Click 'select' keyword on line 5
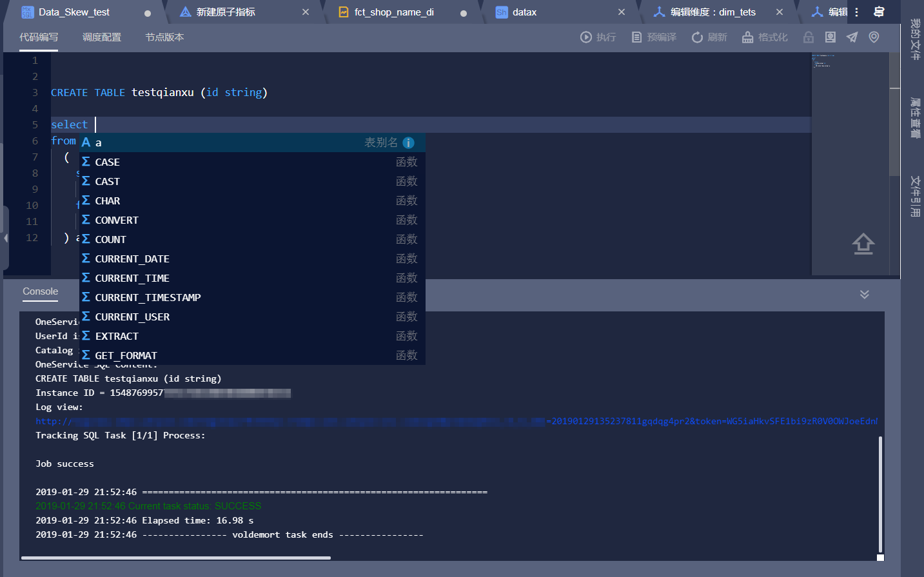Image resolution: width=924 pixels, height=577 pixels. (x=69, y=124)
